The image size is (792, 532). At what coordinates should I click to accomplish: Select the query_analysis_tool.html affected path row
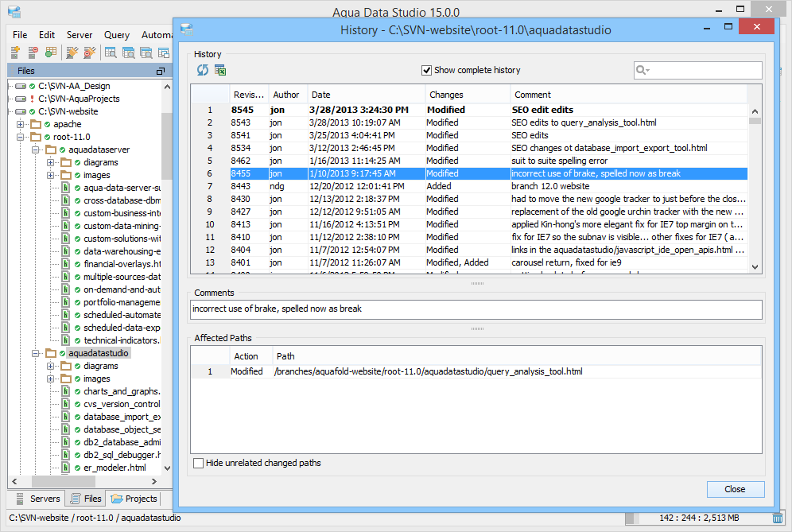476,372
